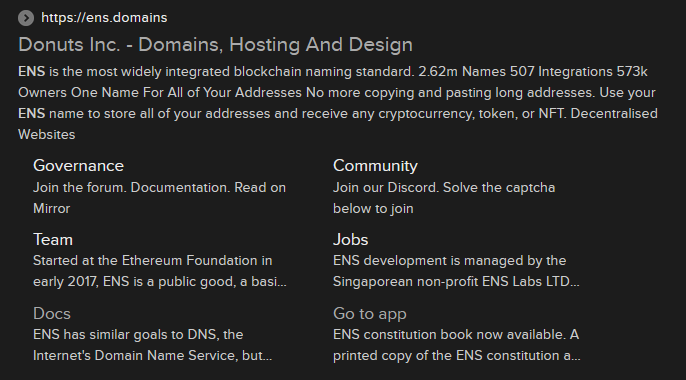Image resolution: width=686 pixels, height=380 pixels.
Task: Click the 'ENS has similar goals to DNS' text
Action: click(x=152, y=345)
